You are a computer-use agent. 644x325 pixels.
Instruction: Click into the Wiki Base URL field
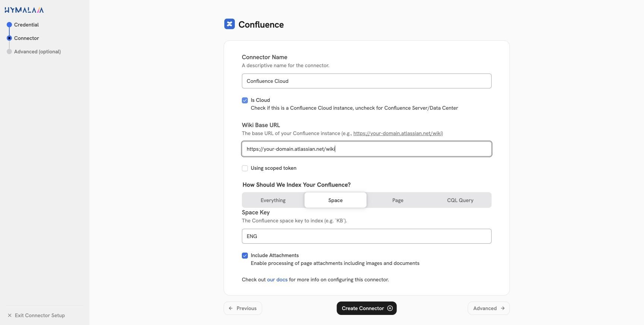point(367,149)
